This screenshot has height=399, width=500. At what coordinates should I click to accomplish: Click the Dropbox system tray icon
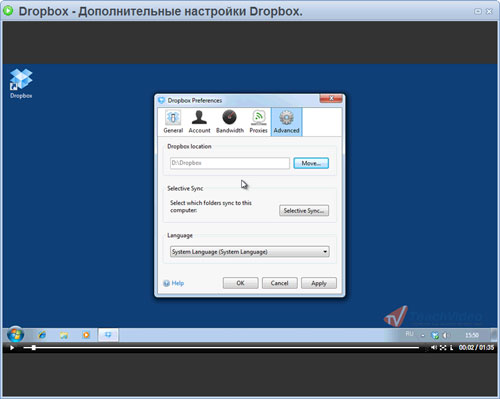click(435, 335)
